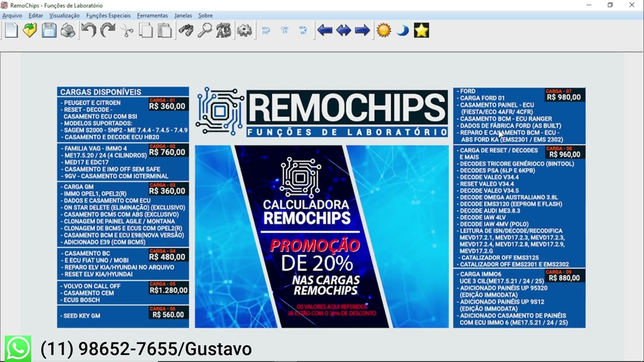Image resolution: width=644 pixels, height=362 pixels.
Task: Click the yellow star favorites icon
Action: point(421,31)
